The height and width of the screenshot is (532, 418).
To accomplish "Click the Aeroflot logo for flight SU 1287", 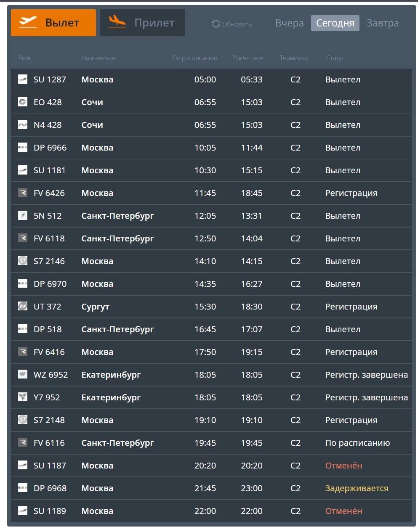I will click(23, 79).
